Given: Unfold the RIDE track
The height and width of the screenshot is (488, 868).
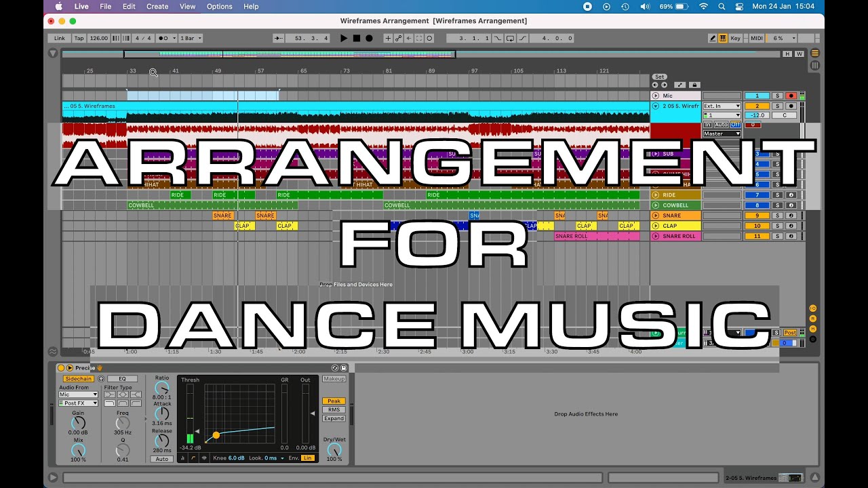Looking at the screenshot, I should click(x=656, y=195).
